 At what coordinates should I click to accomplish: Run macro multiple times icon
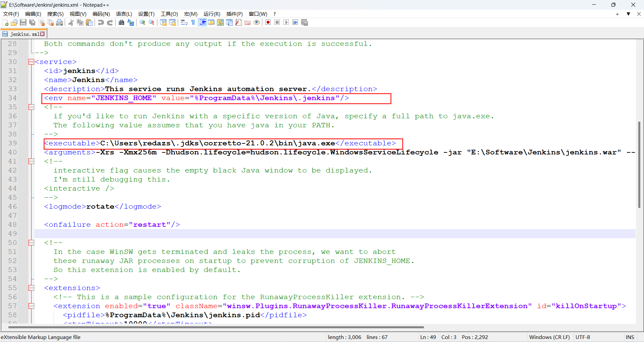pyautogui.click(x=295, y=22)
